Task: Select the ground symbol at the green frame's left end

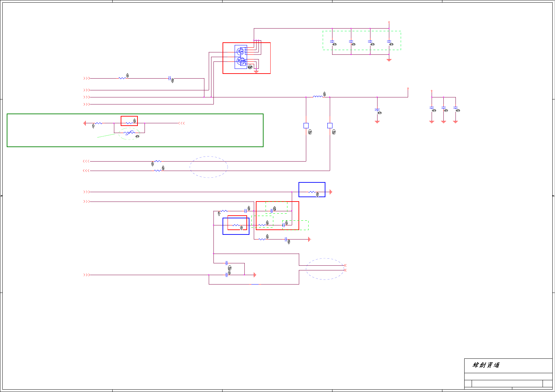Action: 85,123
